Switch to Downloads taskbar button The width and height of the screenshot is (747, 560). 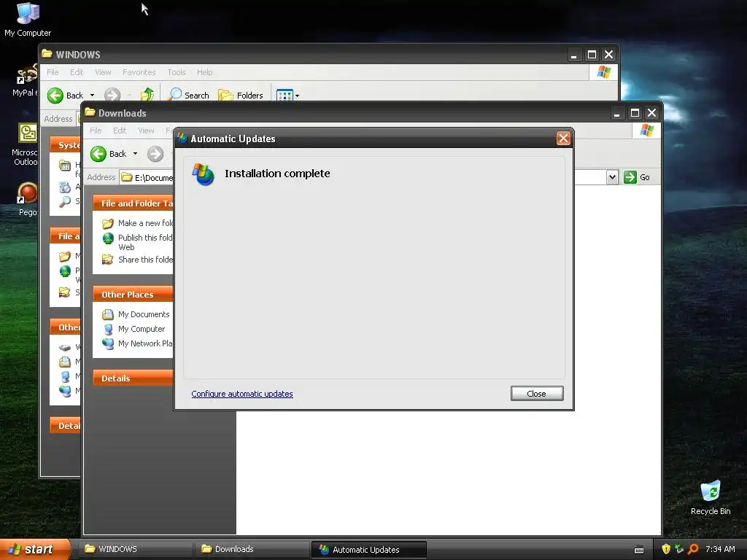click(252, 549)
